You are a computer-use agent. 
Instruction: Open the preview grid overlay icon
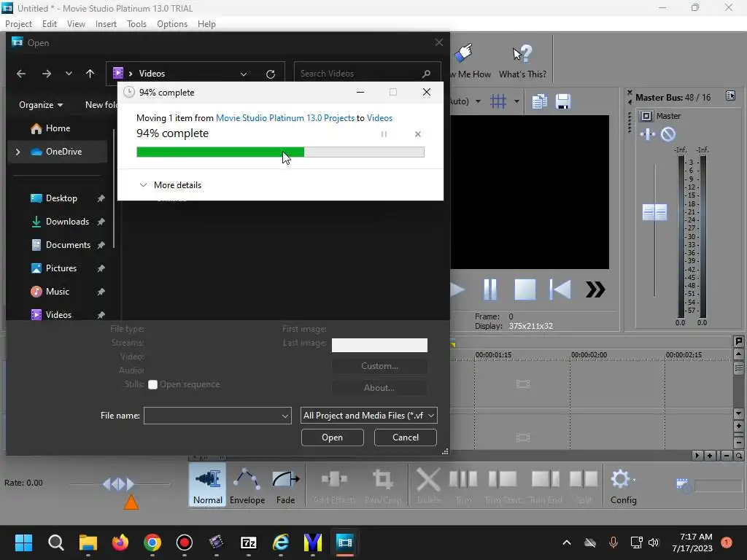(498, 101)
